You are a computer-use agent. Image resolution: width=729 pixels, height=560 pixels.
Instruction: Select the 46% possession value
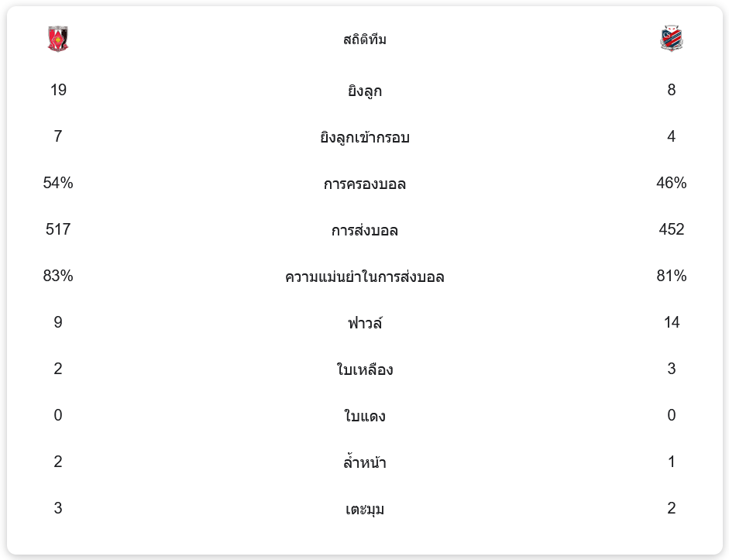point(671,183)
